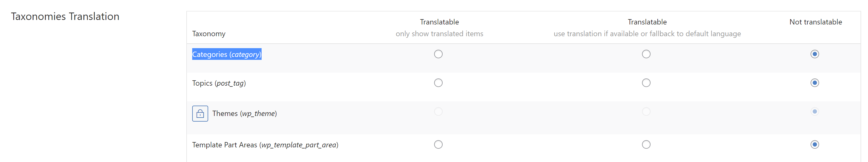Image resolution: width=868 pixels, height=162 pixels.
Task: Click the Topics (post_tag) label
Action: (219, 83)
